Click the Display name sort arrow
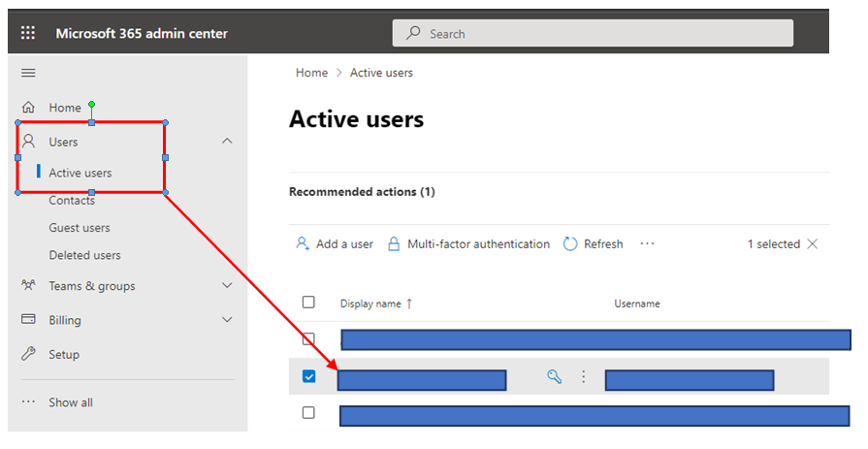Screen dimensions: 868x449 tap(409, 304)
